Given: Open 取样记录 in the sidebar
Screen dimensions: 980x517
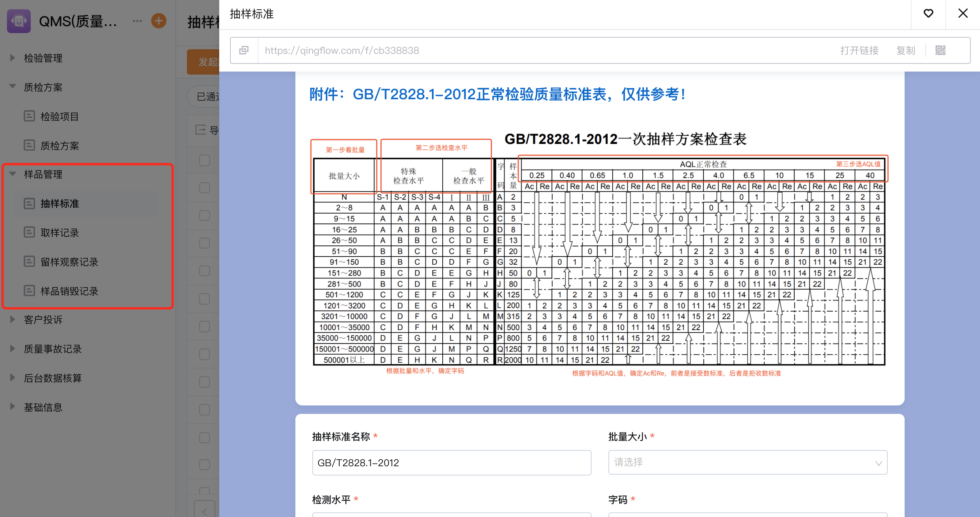Looking at the screenshot, I should [x=60, y=233].
